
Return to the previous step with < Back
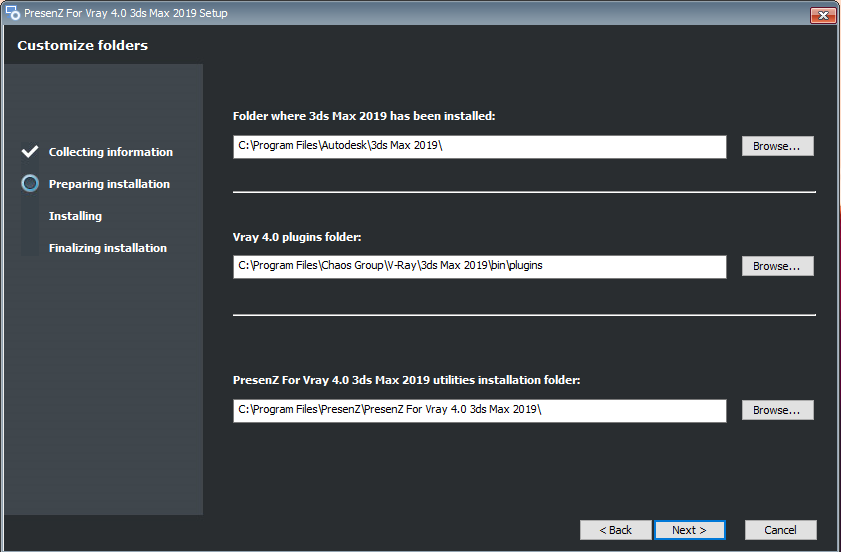point(616,530)
